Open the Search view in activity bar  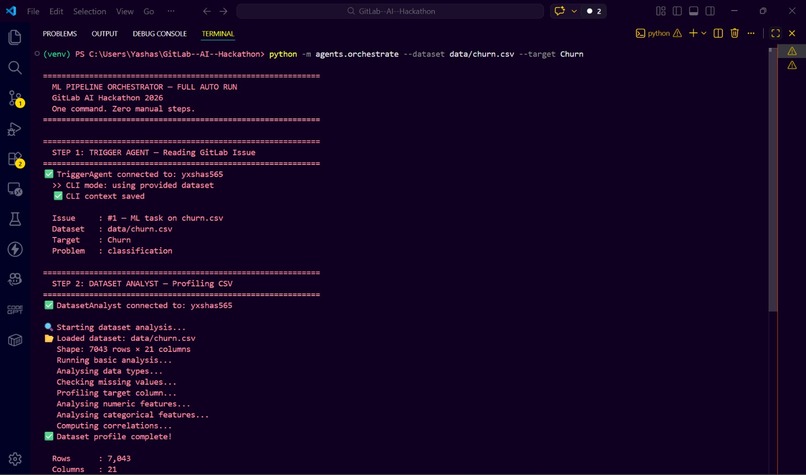[15, 67]
